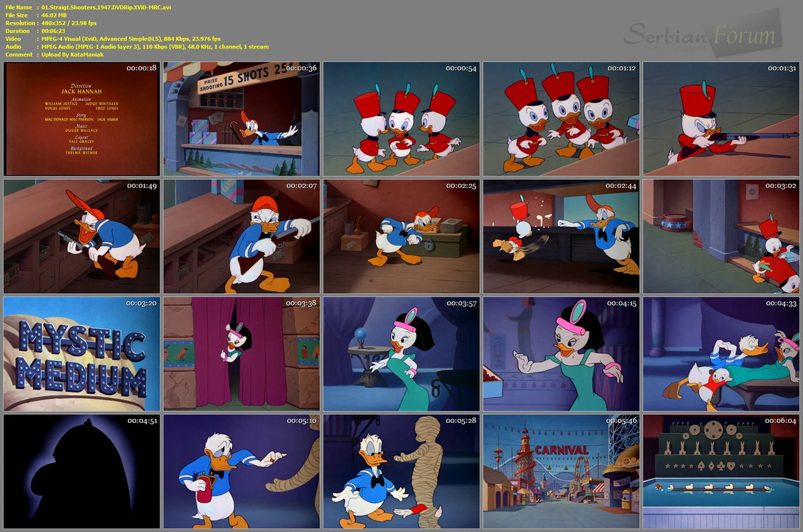Open the 00:03:57 green dress duck thumbnail
The image size is (803, 532).
coord(401,354)
